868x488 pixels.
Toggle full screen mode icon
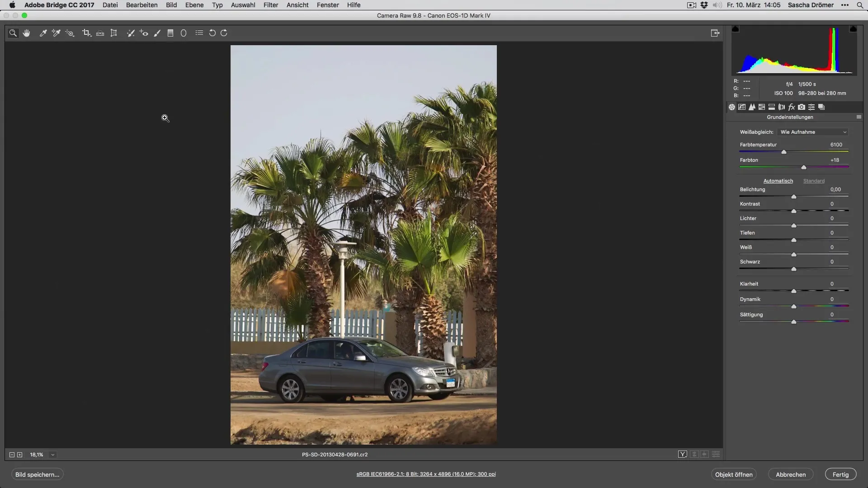click(715, 33)
